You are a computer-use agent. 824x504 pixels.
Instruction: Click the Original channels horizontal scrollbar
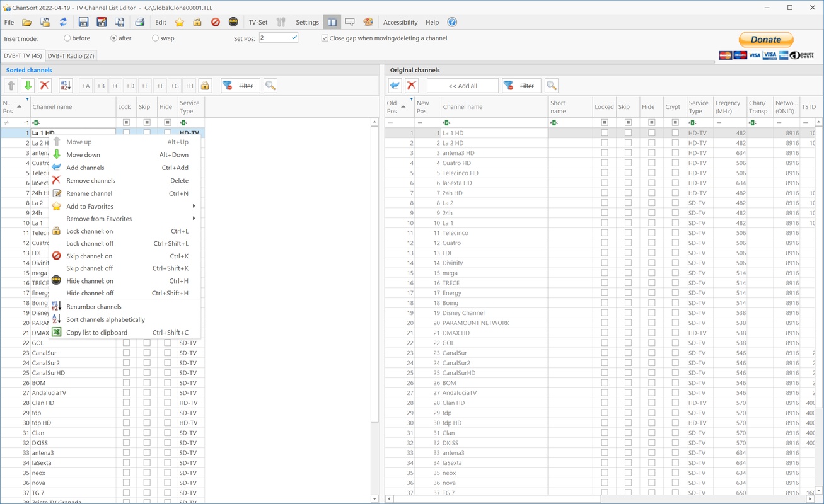(x=497, y=499)
